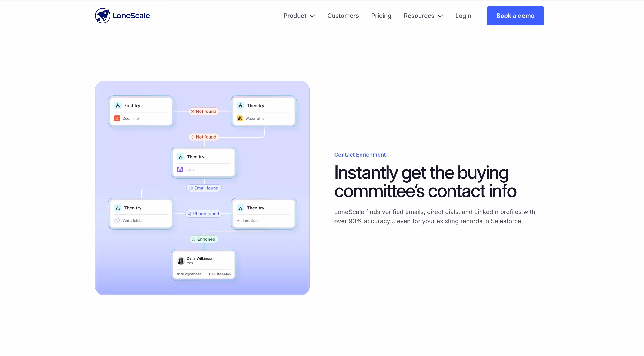
Task: Click the round Waterfall.io icon in lower-left card
Action: (117, 221)
